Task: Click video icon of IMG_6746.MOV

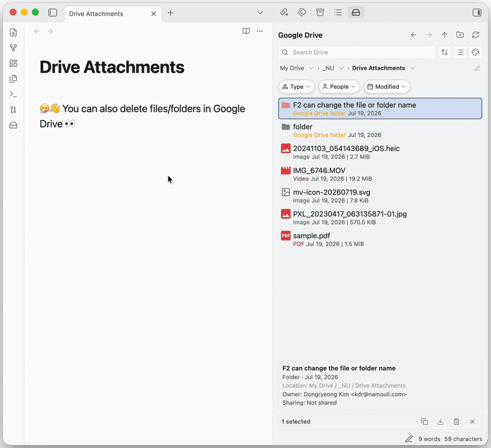Action: [286, 171]
